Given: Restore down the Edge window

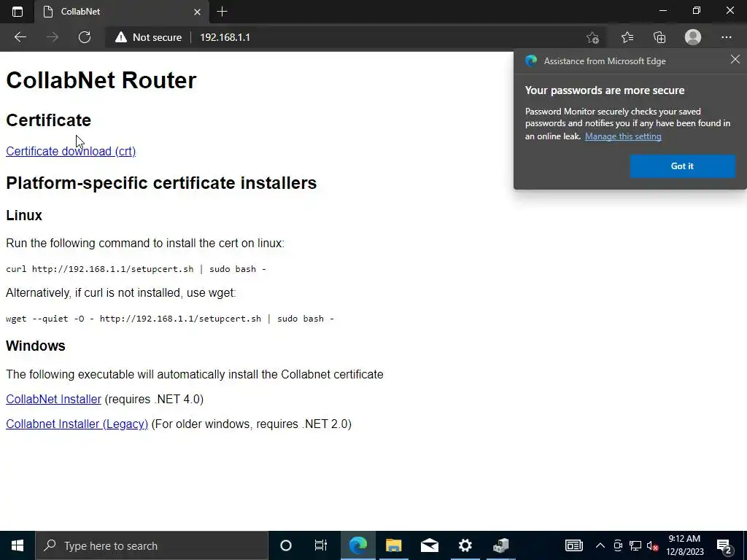Looking at the screenshot, I should point(697,10).
